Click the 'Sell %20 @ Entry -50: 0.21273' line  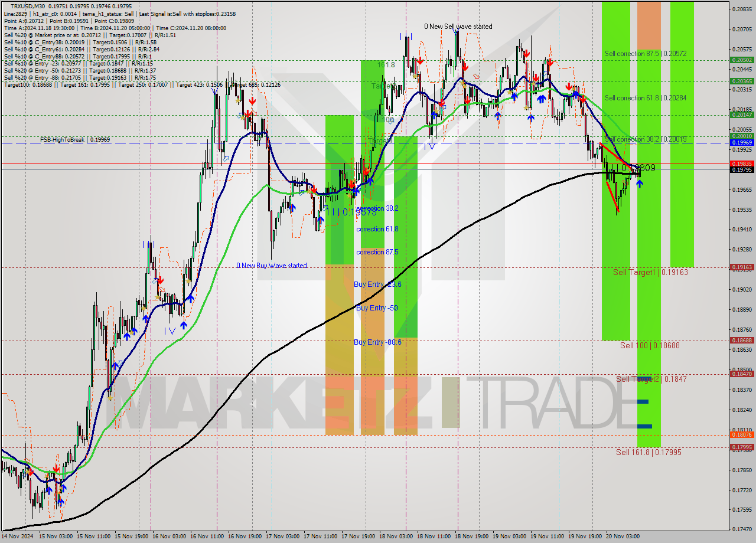(80, 70)
